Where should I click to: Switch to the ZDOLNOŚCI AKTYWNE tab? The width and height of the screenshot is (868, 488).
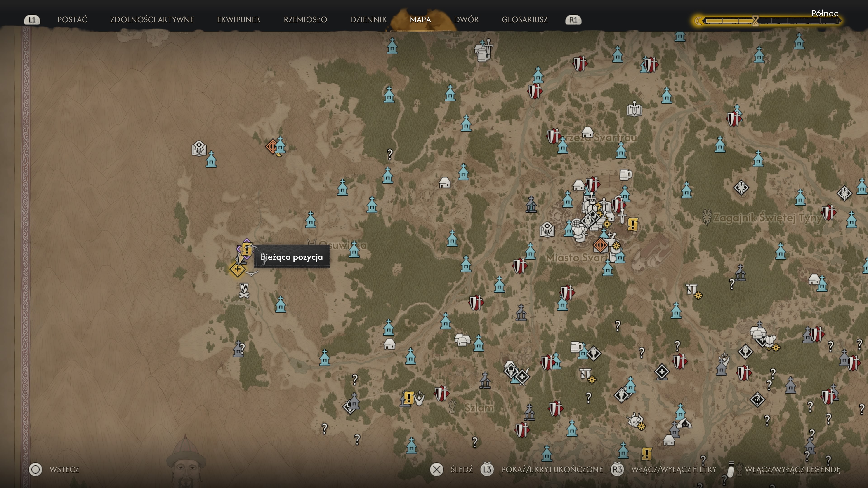(152, 19)
